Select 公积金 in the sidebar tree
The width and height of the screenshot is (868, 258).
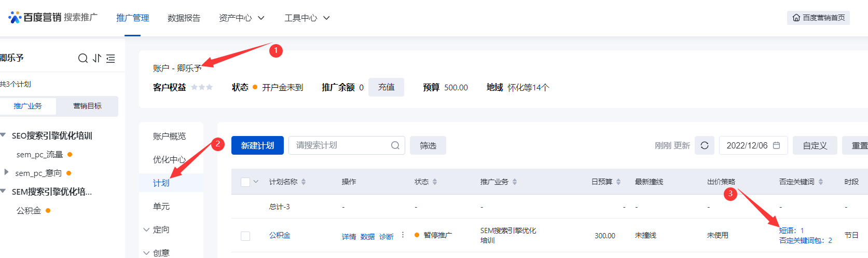click(x=29, y=210)
